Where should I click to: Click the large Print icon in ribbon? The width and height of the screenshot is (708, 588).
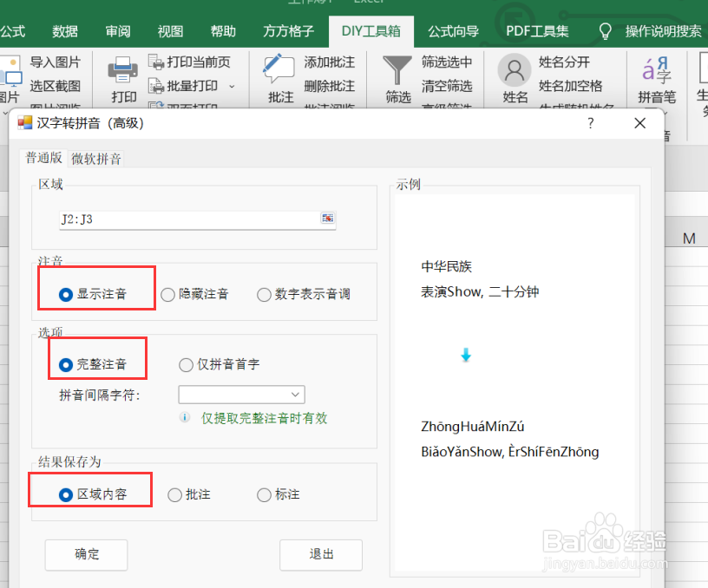[123, 70]
